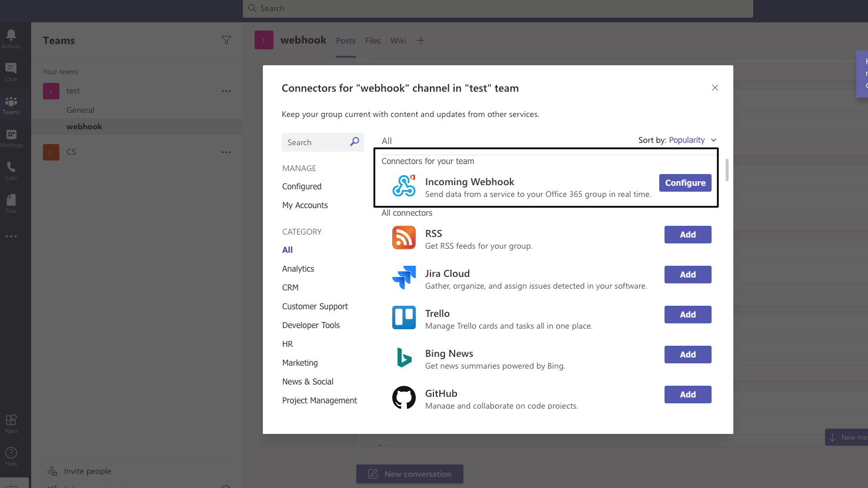Add the Jira Cloud connector
868x488 pixels.
688,275
